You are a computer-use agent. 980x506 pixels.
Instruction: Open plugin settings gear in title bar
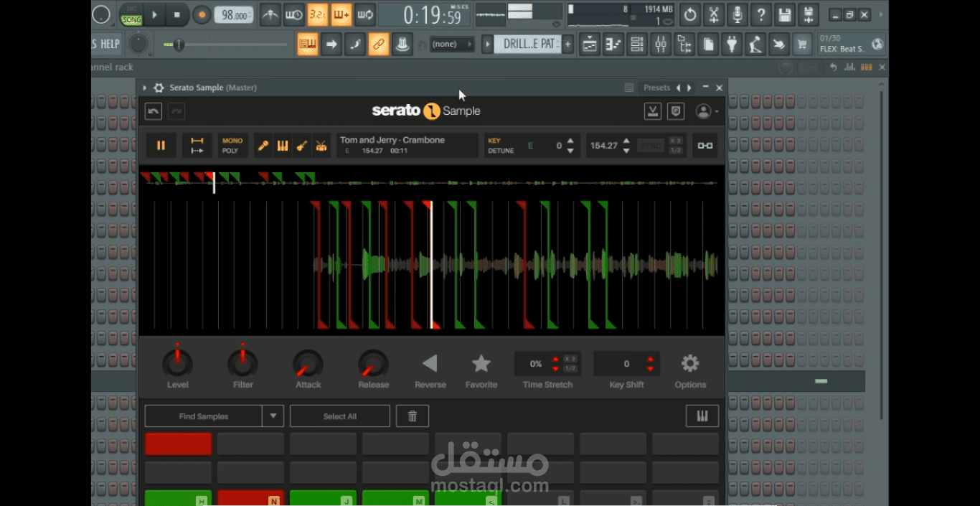pos(159,88)
